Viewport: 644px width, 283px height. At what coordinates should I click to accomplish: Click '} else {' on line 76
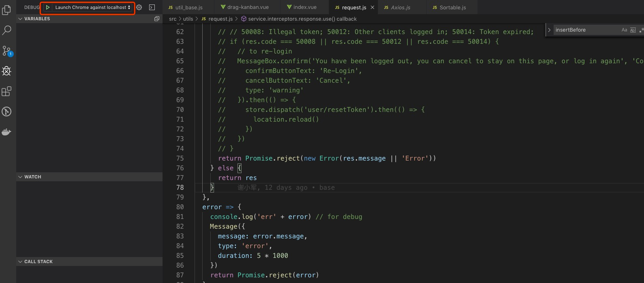tap(226, 168)
